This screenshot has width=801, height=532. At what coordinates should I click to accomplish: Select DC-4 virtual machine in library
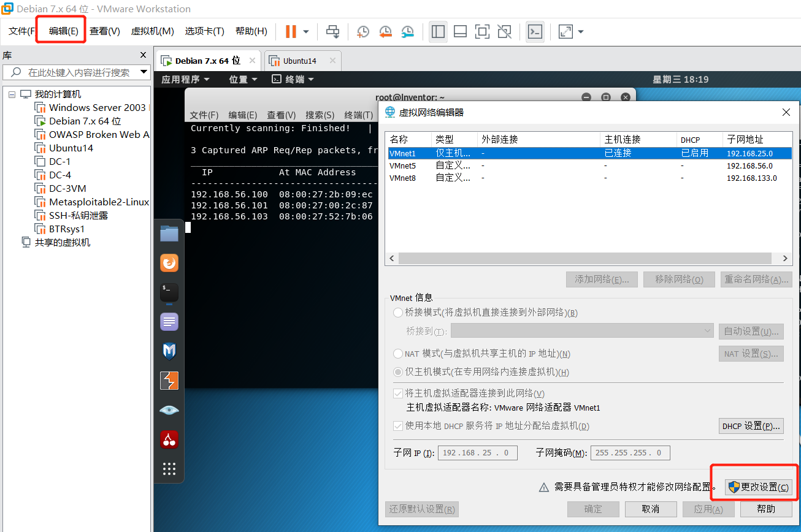53,175
